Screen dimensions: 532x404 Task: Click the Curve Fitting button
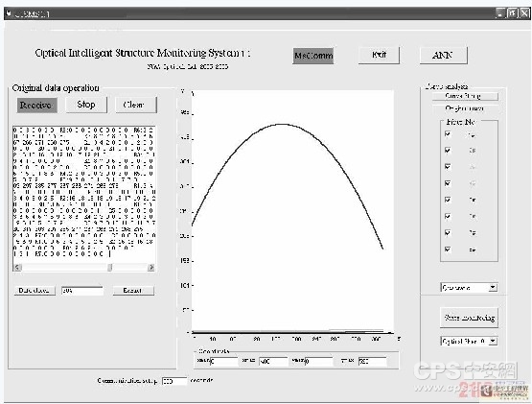tap(465, 96)
